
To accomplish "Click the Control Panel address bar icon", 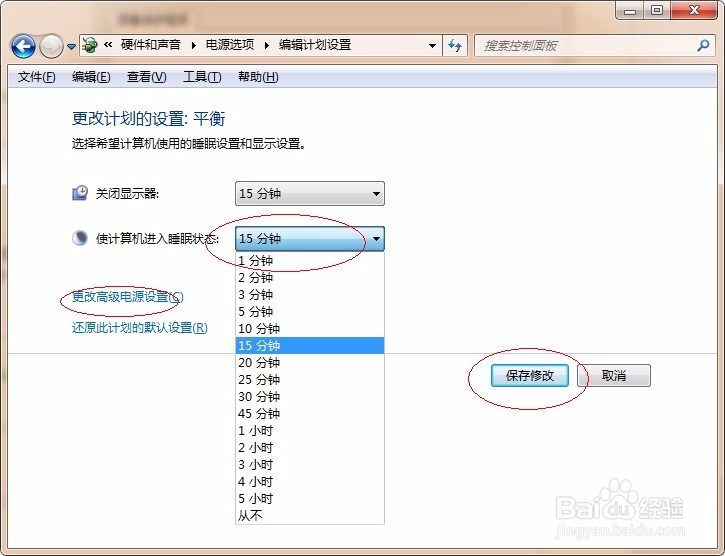I will pos(90,45).
